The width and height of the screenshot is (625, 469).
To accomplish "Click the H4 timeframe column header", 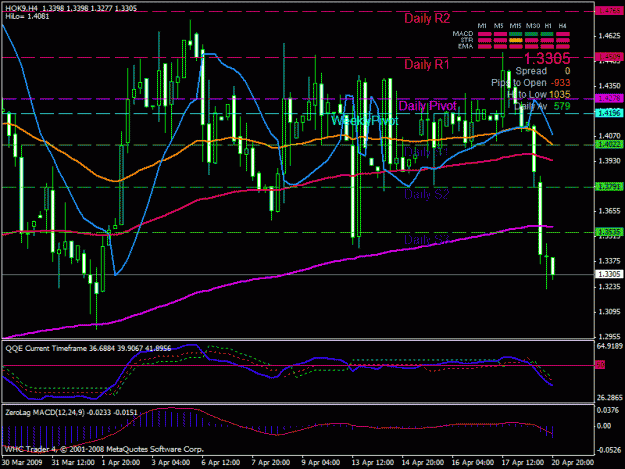I will point(562,26).
